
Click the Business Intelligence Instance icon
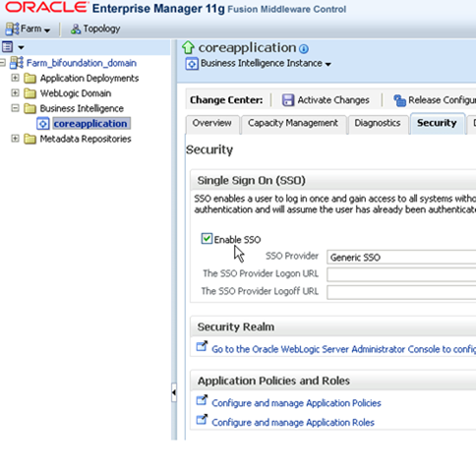[x=192, y=64]
